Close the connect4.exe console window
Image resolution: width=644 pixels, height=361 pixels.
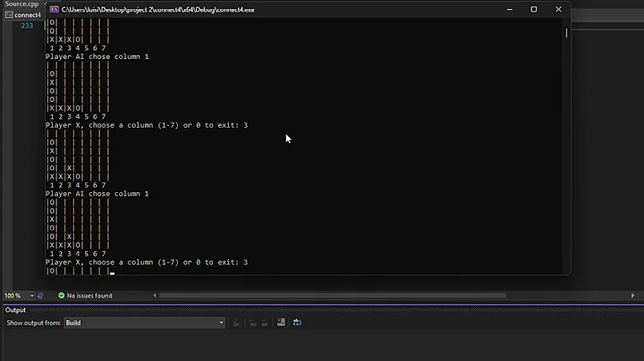point(558,9)
